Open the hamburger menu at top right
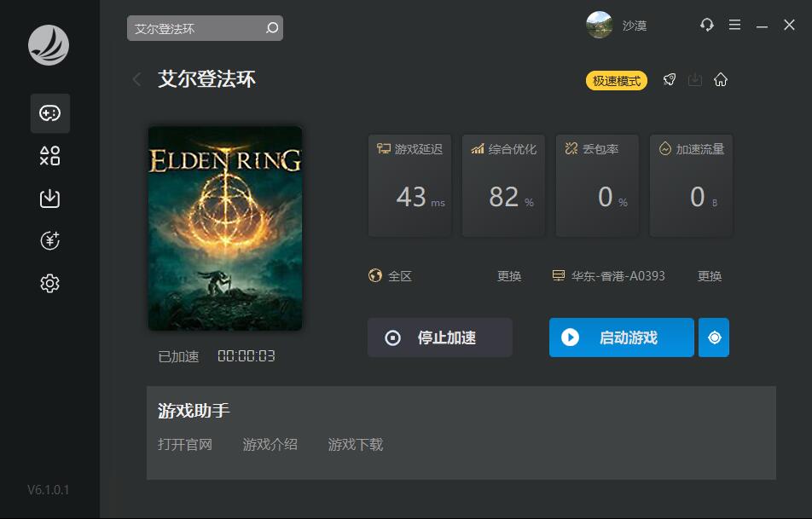The image size is (812, 519). click(x=734, y=25)
